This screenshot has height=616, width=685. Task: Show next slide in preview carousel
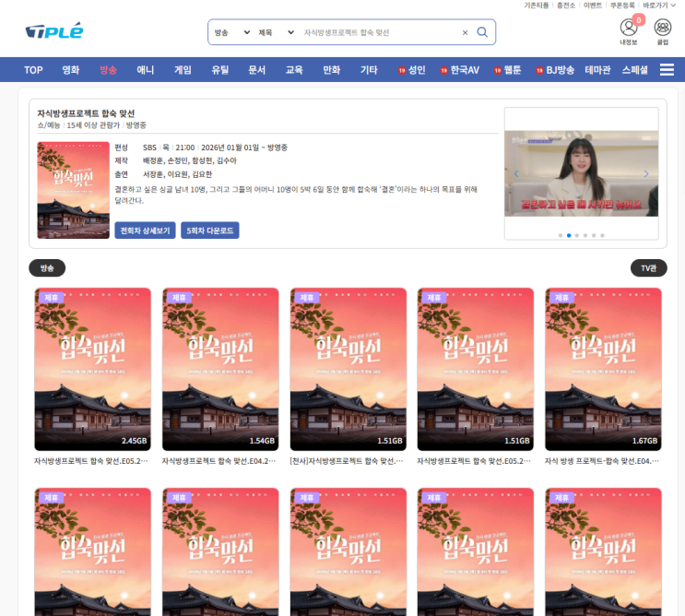click(x=646, y=173)
